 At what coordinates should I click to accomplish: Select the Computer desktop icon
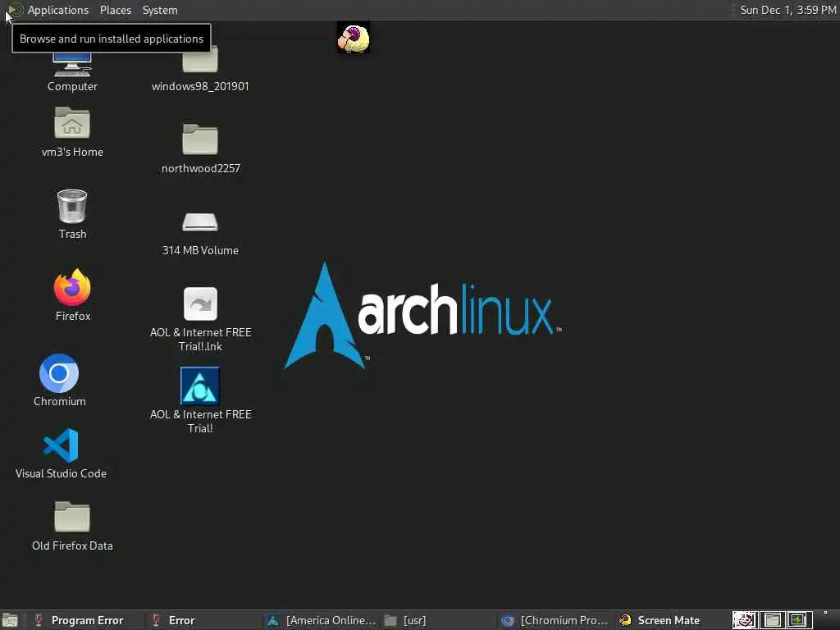pyautogui.click(x=72, y=65)
